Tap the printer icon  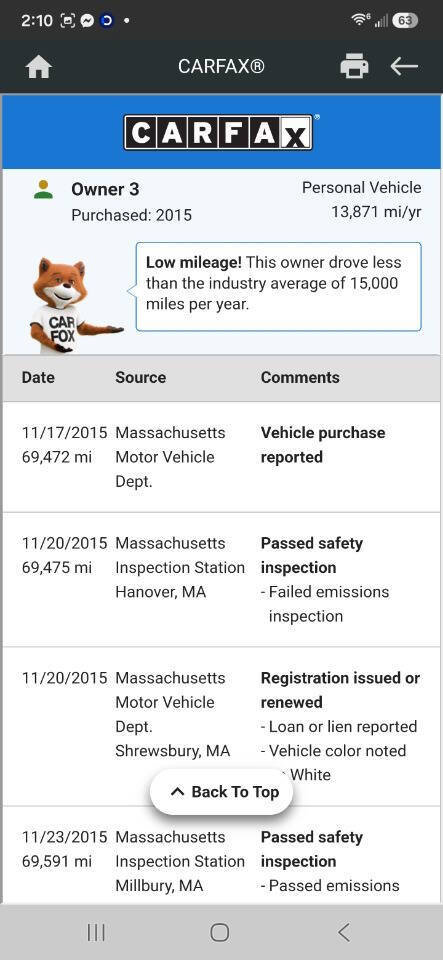coord(354,66)
